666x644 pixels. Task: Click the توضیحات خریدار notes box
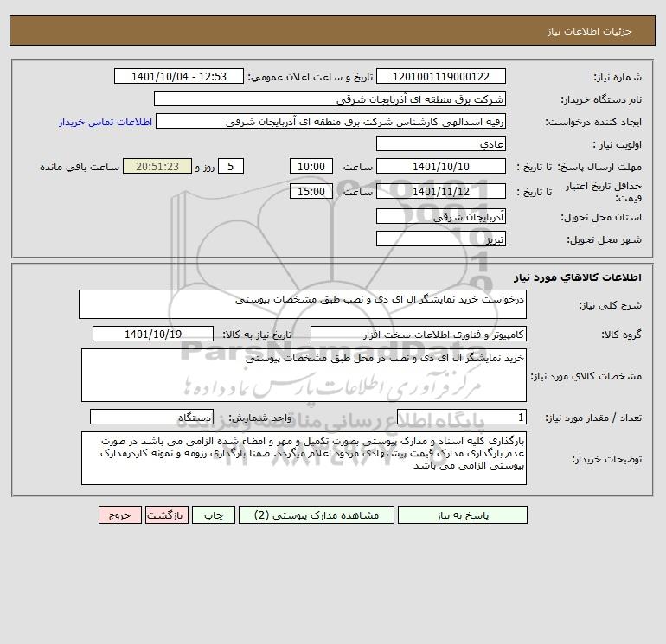[x=304, y=458]
